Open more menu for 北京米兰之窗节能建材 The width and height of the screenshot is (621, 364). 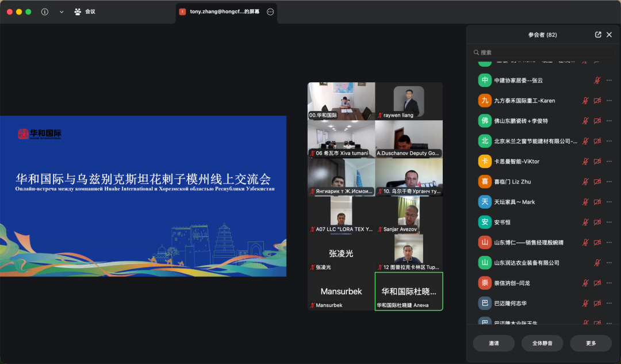609,141
